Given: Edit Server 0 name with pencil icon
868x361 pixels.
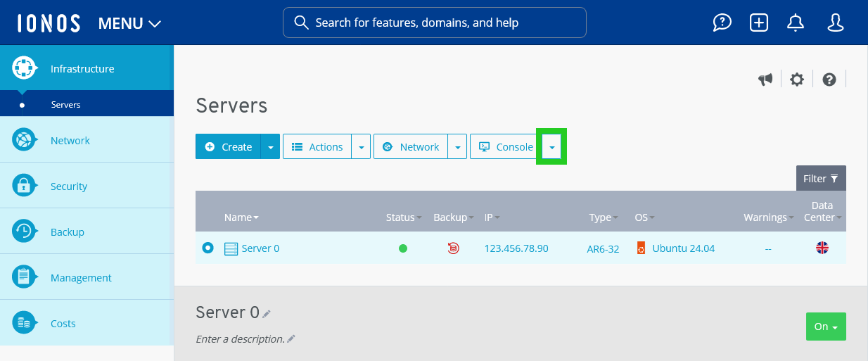Looking at the screenshot, I should point(267,313).
